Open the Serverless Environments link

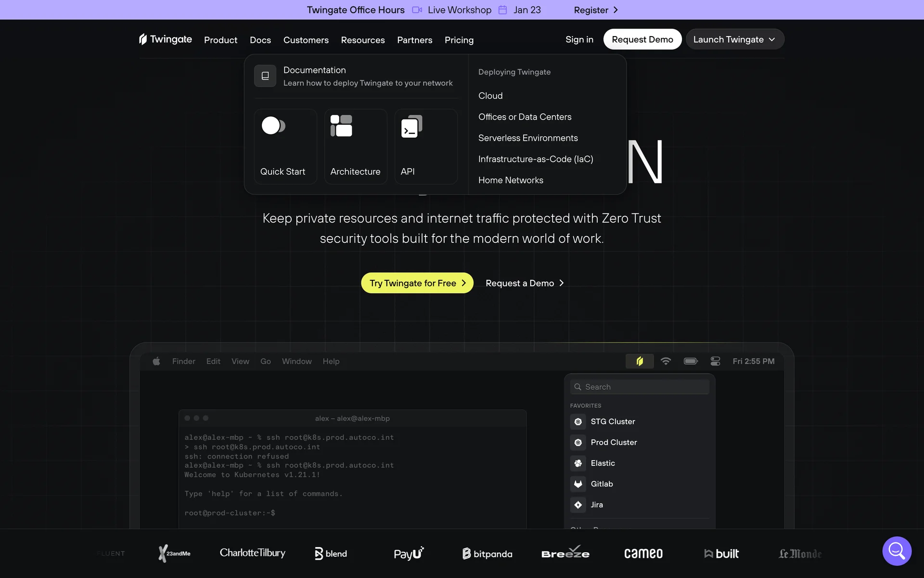tap(527, 138)
